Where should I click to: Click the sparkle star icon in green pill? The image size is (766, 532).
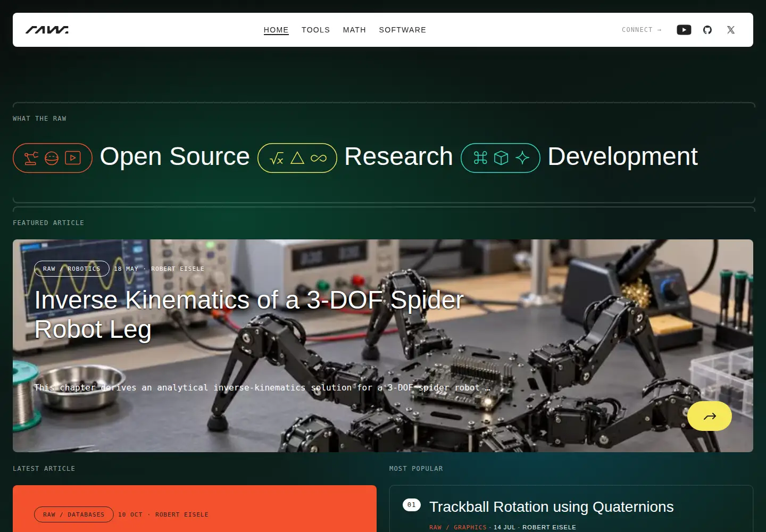[x=522, y=158]
